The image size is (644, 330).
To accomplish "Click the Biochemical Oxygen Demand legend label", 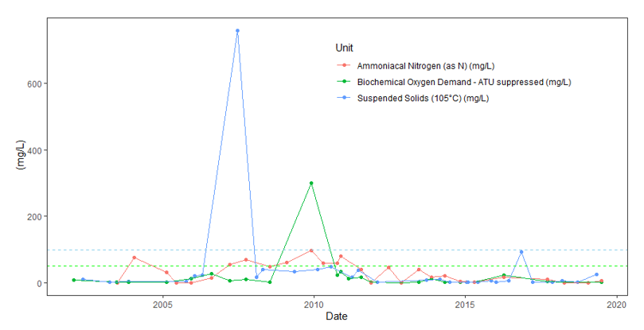I will click(x=464, y=82).
